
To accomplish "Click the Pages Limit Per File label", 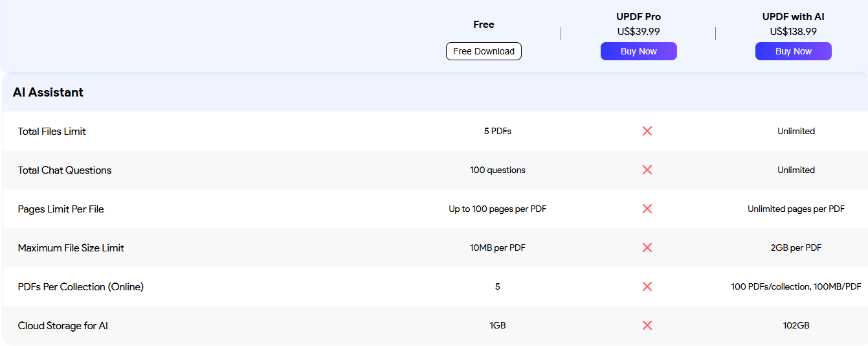I will [61, 209].
